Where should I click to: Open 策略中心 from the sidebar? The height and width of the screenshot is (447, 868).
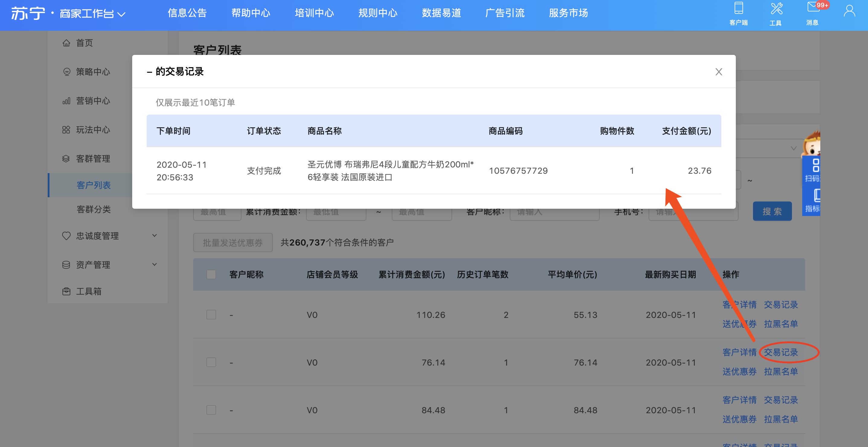[x=93, y=72]
